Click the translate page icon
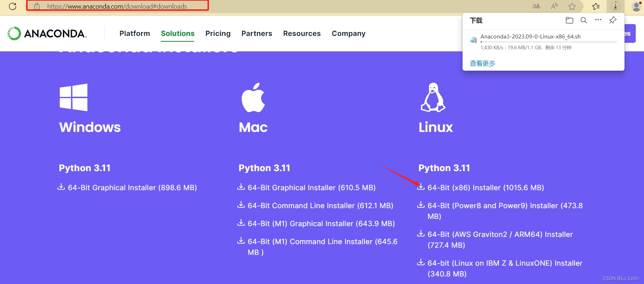The image size is (644, 284). (x=536, y=6)
